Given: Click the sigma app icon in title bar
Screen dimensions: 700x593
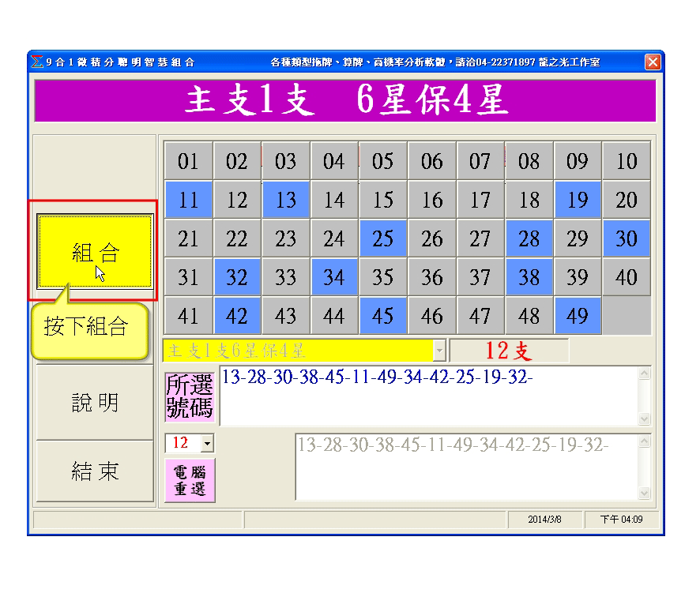Looking at the screenshot, I should [x=37, y=62].
